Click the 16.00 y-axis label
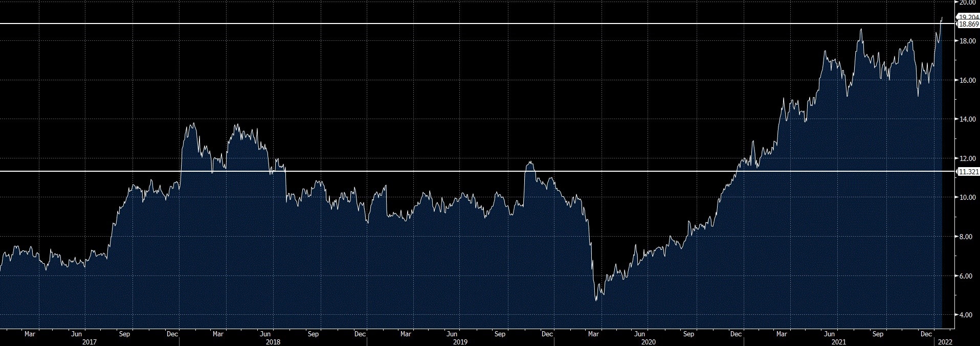This screenshot has width=980, height=346. (x=968, y=81)
